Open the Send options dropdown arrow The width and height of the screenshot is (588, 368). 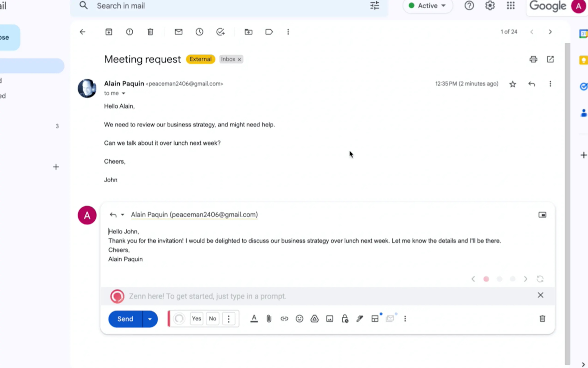[x=150, y=319]
